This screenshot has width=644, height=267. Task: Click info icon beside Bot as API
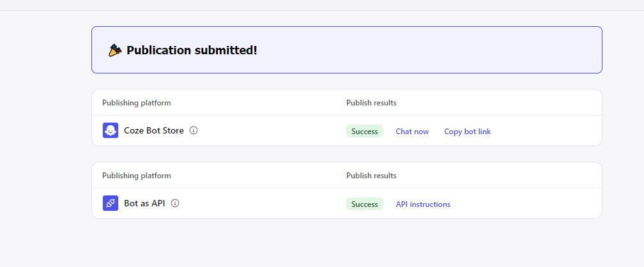pyautogui.click(x=175, y=203)
